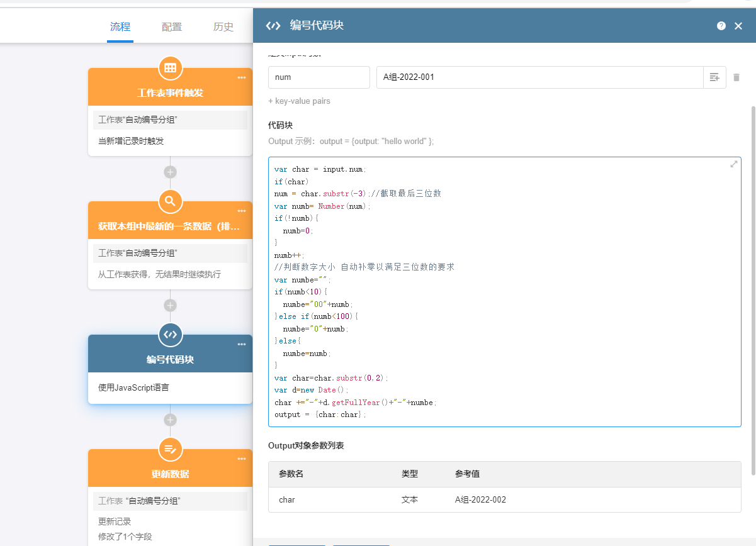Expand the code editor to fullscreen
The width and height of the screenshot is (756, 546).
(x=733, y=164)
